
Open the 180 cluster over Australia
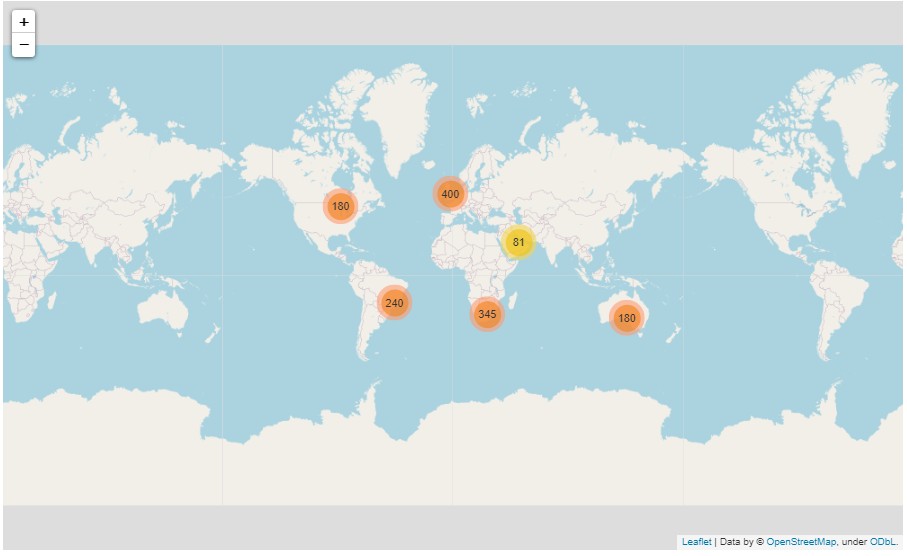point(626,318)
